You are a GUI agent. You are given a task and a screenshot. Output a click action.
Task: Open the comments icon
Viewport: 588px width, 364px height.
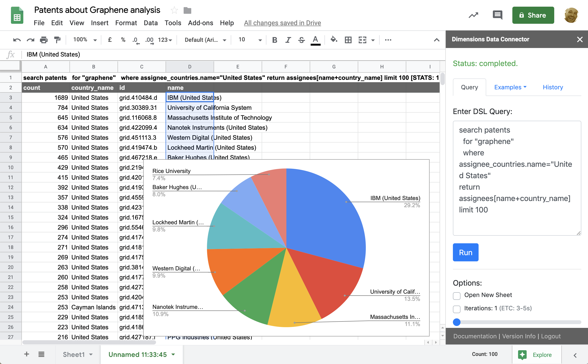click(498, 15)
